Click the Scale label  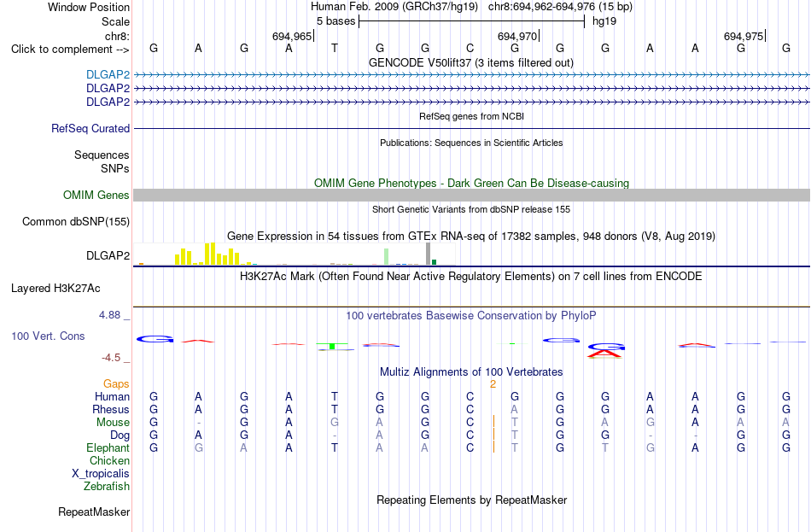[x=115, y=21]
